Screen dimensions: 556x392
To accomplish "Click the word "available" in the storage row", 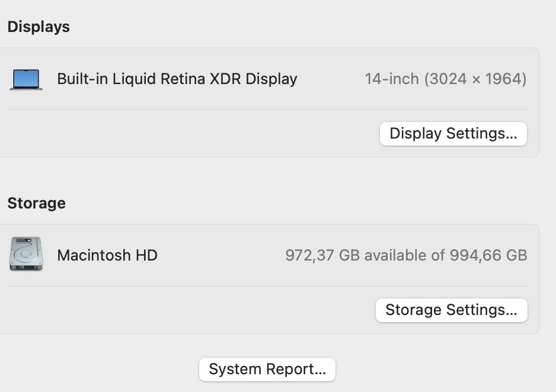I will [x=394, y=255].
